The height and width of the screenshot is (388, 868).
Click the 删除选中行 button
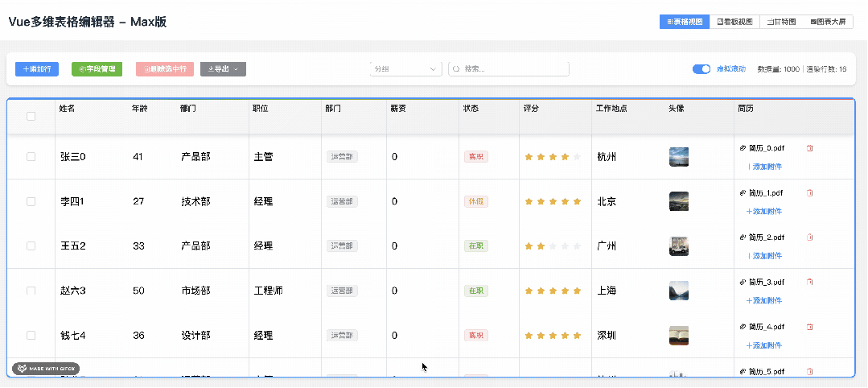(x=165, y=69)
